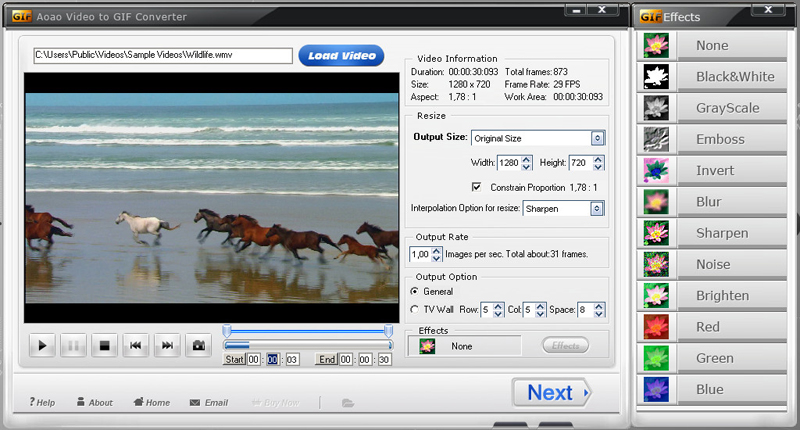
Task: Click the playback progress bar
Action: click(x=308, y=345)
